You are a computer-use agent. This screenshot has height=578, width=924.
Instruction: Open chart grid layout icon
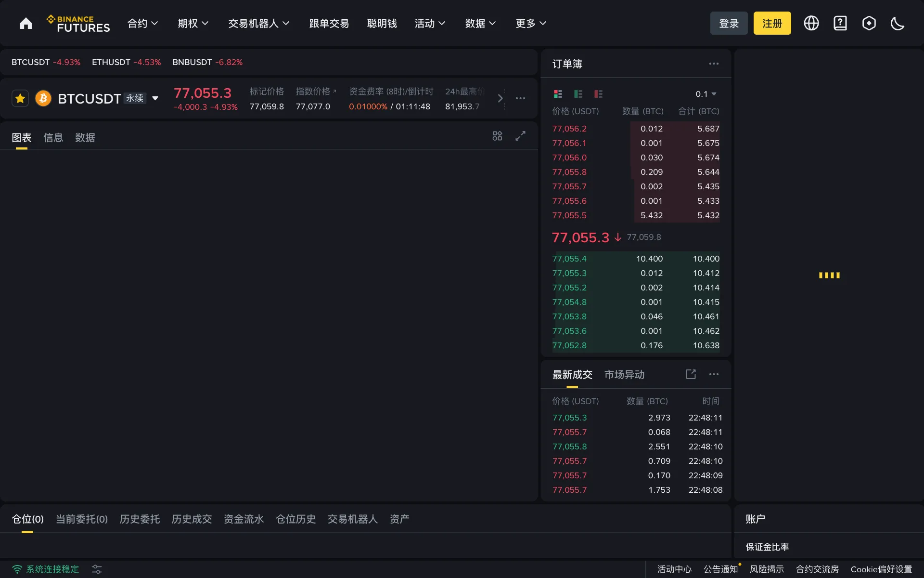(x=497, y=136)
